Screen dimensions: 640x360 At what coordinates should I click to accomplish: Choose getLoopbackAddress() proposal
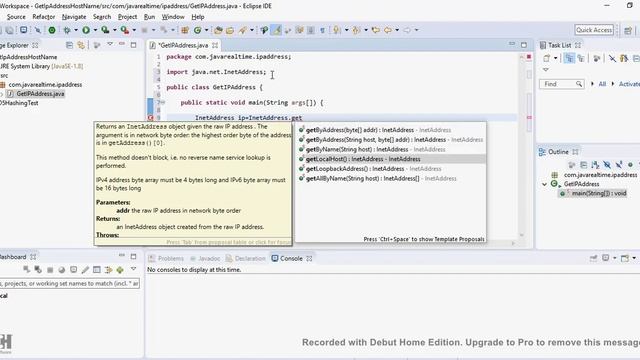click(x=391, y=169)
